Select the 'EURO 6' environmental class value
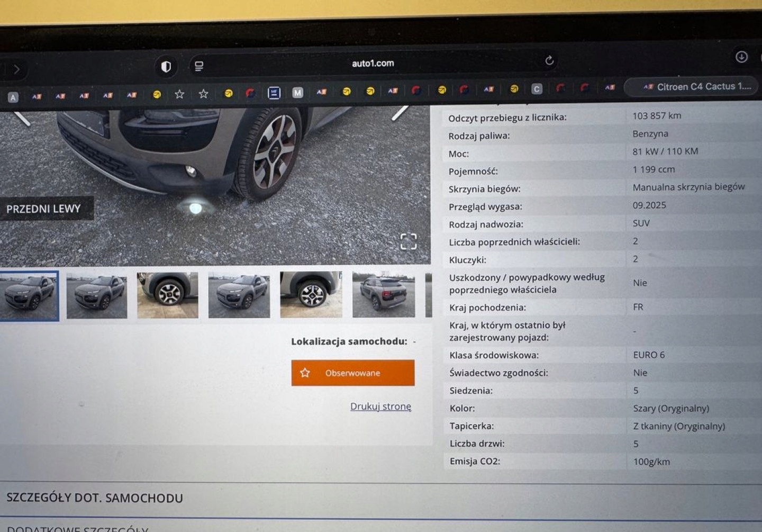762x532 pixels. click(649, 355)
